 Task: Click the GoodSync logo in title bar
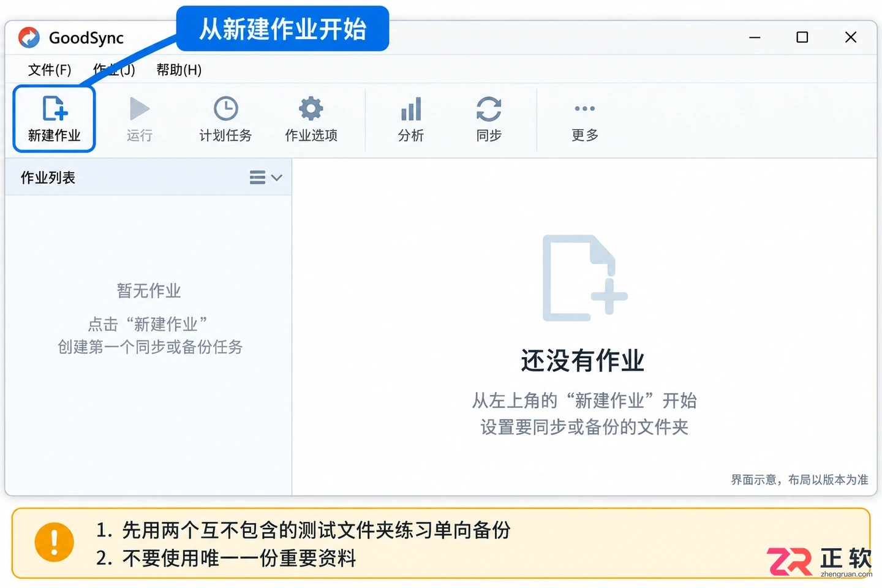coord(29,37)
